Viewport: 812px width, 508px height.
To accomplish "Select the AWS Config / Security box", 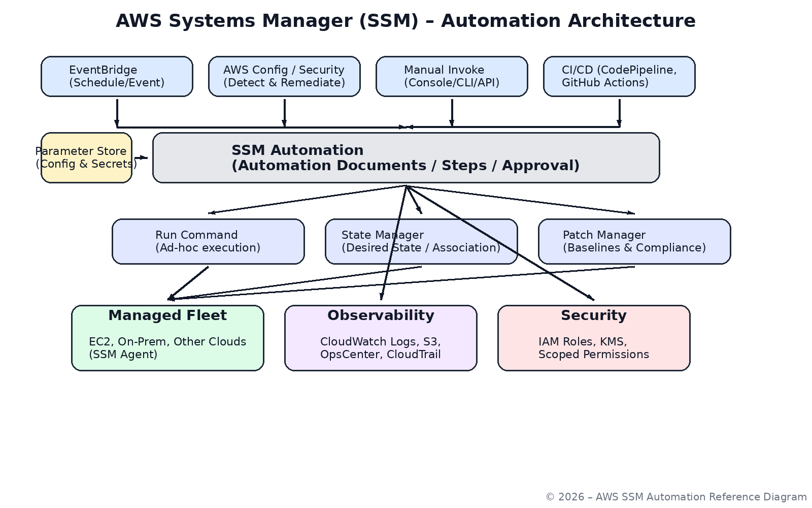I will pos(284,76).
